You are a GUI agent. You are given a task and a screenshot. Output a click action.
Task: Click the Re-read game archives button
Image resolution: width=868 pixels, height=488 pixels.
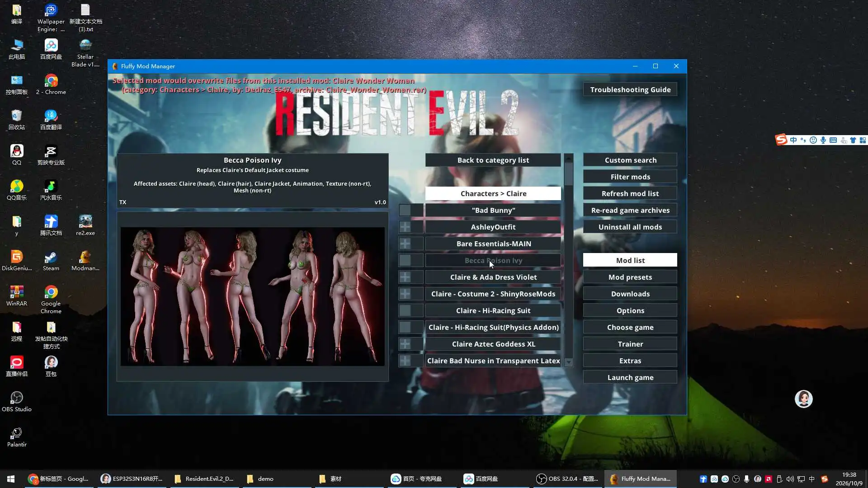[630, 210]
